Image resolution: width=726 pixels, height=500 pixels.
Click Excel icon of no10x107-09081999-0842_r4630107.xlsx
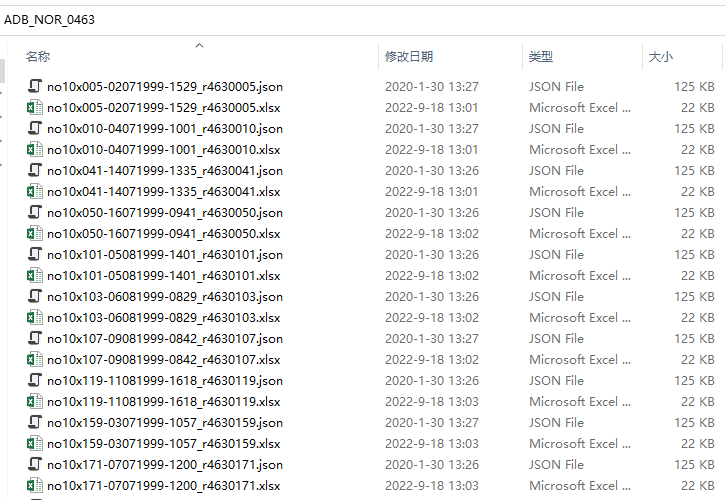(x=35, y=359)
